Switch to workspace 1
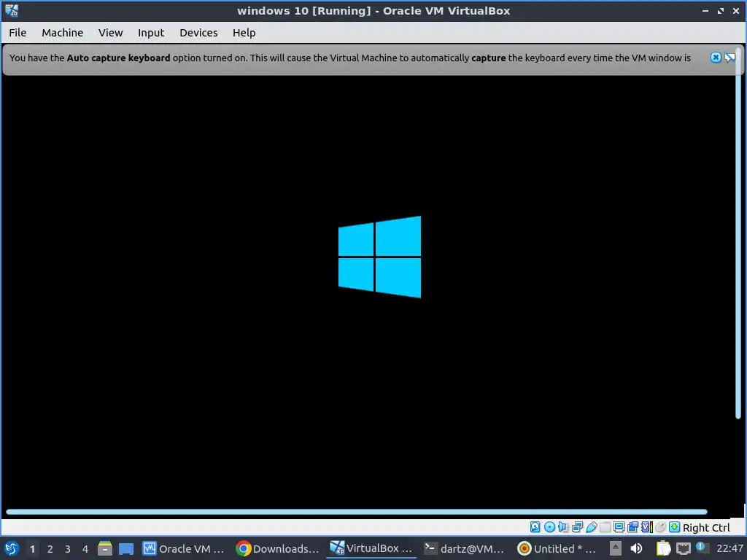Image resolution: width=747 pixels, height=560 pixels. point(32,549)
